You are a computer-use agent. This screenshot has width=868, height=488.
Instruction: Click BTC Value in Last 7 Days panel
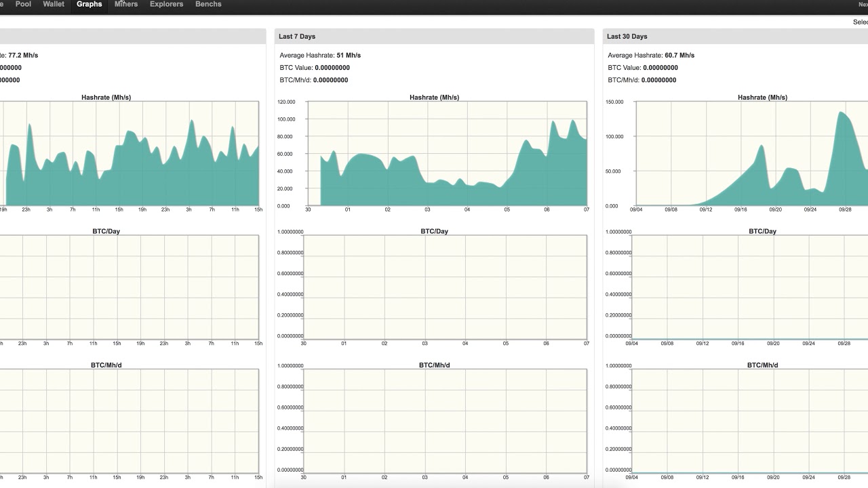click(315, 68)
